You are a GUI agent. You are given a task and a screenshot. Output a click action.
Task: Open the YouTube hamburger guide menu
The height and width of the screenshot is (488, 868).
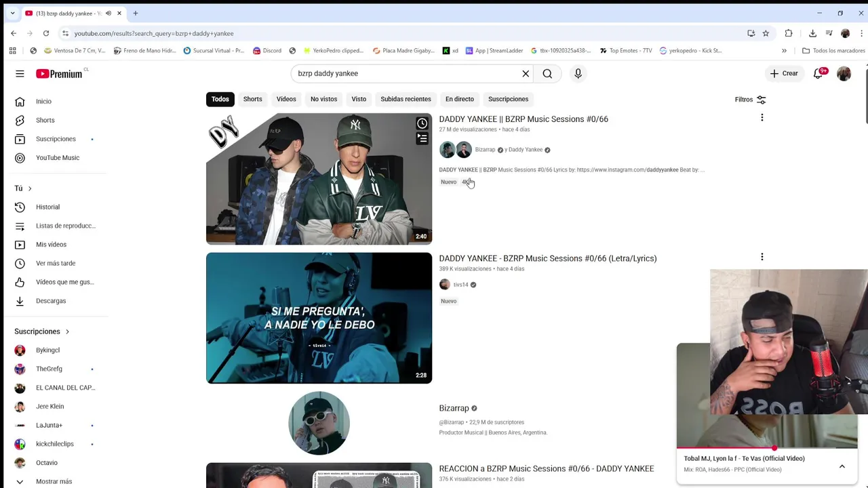[x=20, y=73]
